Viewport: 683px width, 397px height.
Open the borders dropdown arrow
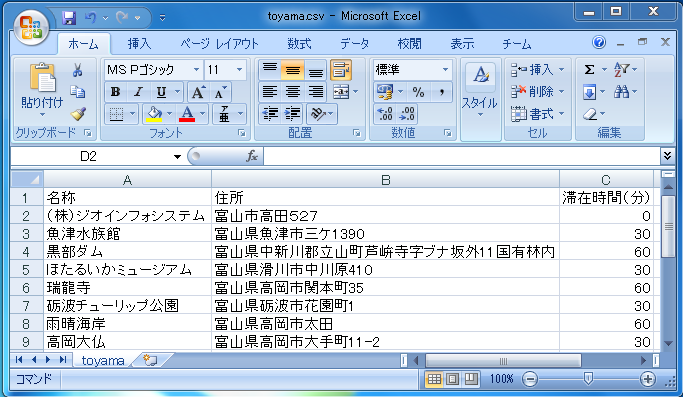(132, 114)
